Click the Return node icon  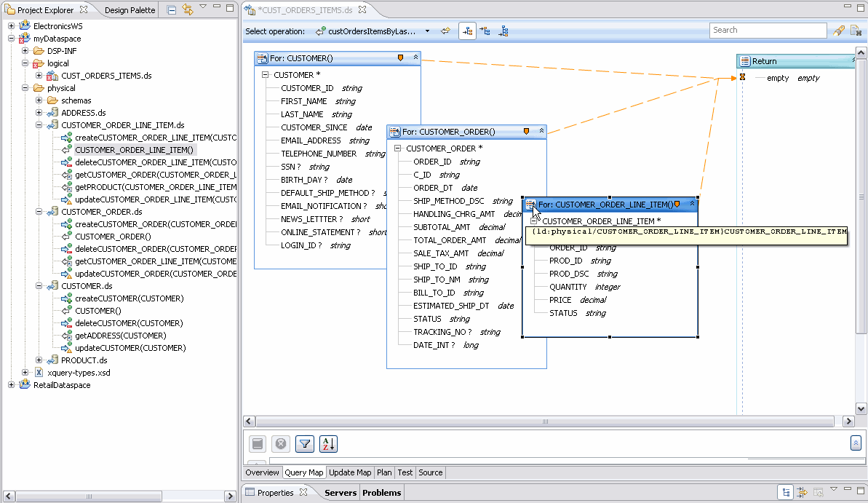745,61
